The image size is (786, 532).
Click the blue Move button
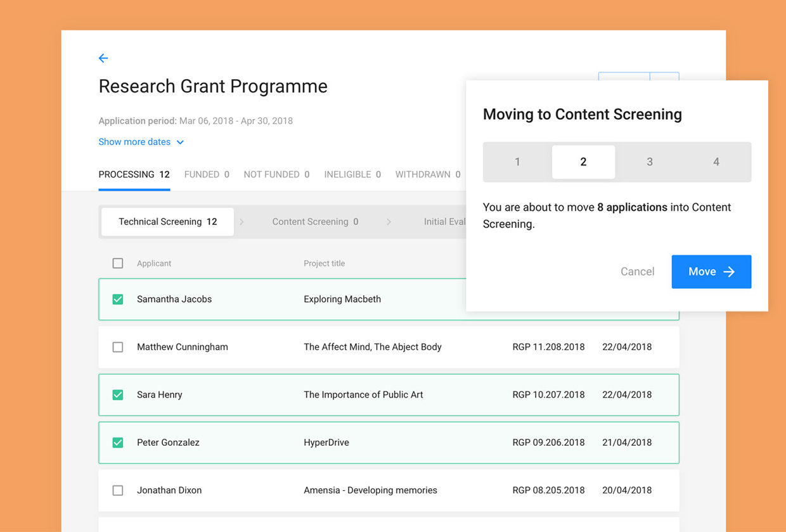(711, 272)
